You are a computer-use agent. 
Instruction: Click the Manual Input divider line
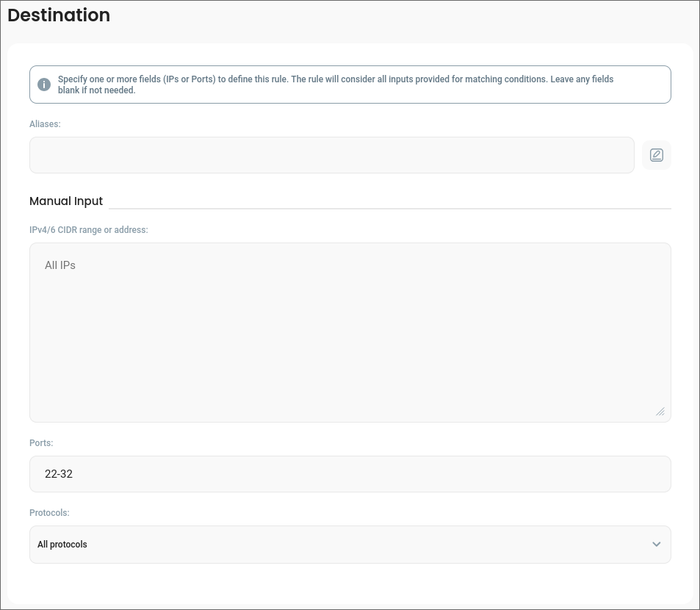(389, 208)
